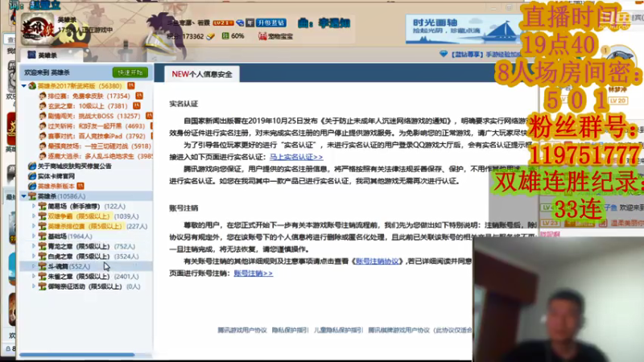
Task: Click the signpost icon beside 基础场
Action: [x=43, y=237]
